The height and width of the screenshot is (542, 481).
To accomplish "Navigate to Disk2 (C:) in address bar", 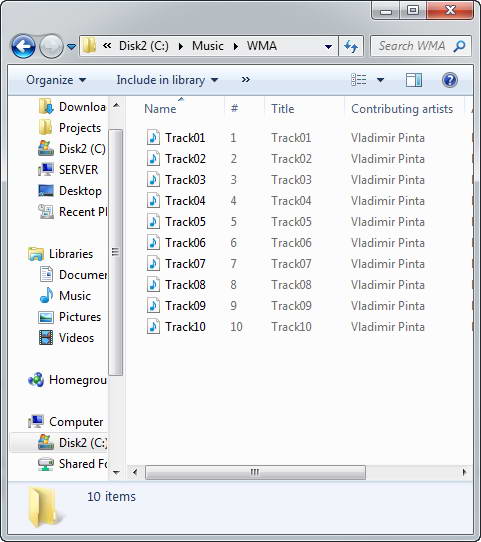I will tap(143, 46).
